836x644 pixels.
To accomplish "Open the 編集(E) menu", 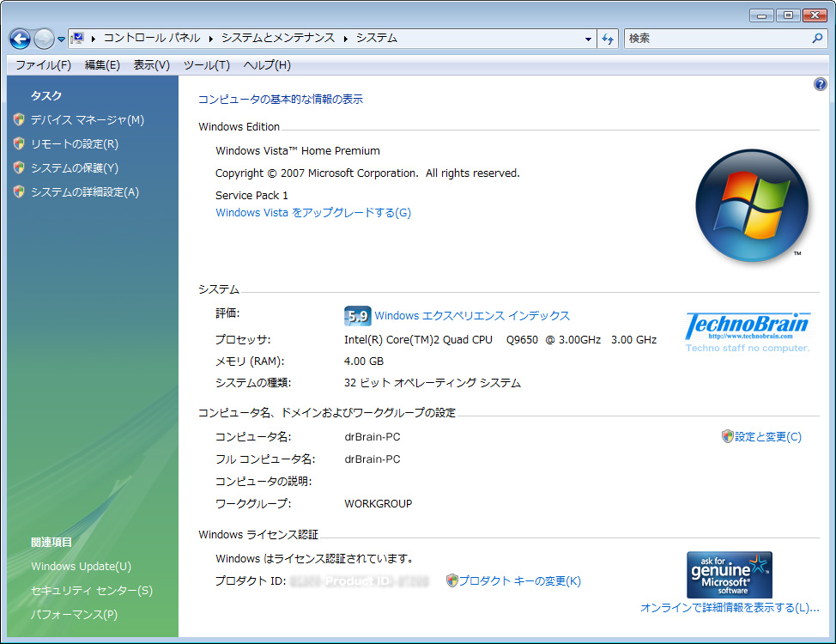I will pos(102,65).
